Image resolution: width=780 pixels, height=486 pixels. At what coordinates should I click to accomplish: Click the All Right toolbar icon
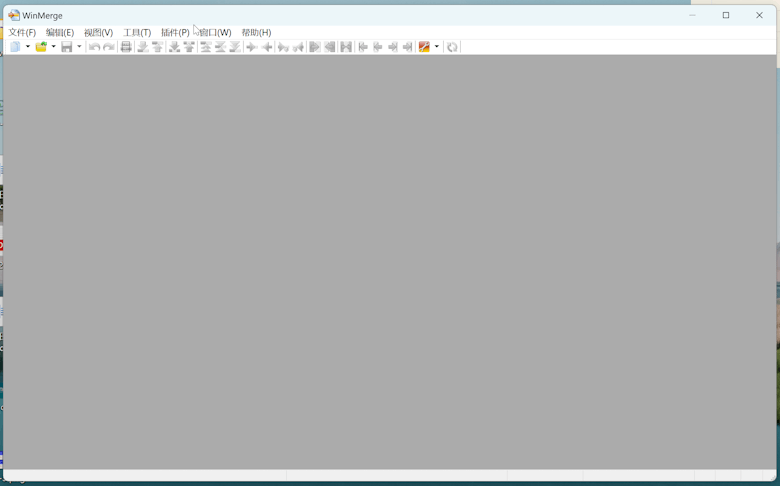(314, 47)
